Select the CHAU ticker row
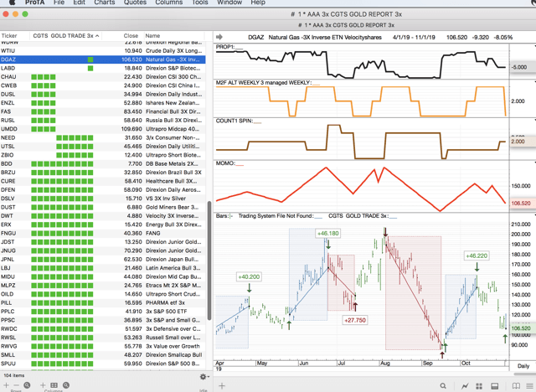Viewport: 536px width, 392px height. click(x=102, y=77)
